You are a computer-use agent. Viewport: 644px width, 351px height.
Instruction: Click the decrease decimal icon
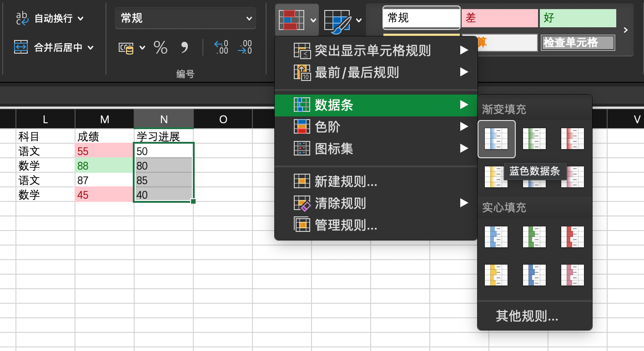pos(245,47)
